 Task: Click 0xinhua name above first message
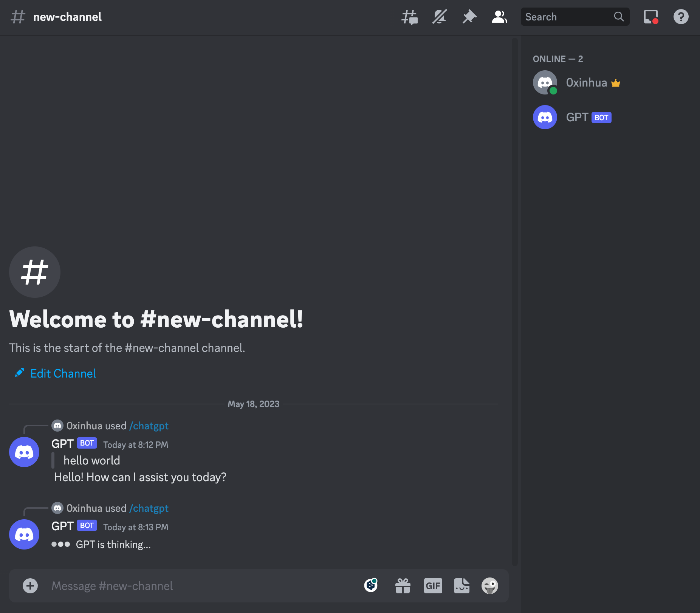point(84,426)
